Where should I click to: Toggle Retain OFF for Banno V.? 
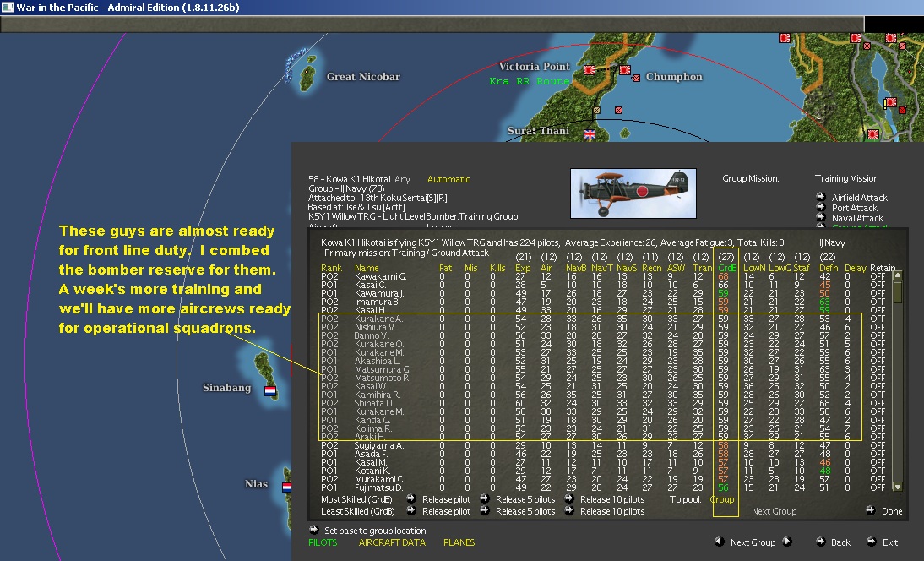click(x=878, y=335)
